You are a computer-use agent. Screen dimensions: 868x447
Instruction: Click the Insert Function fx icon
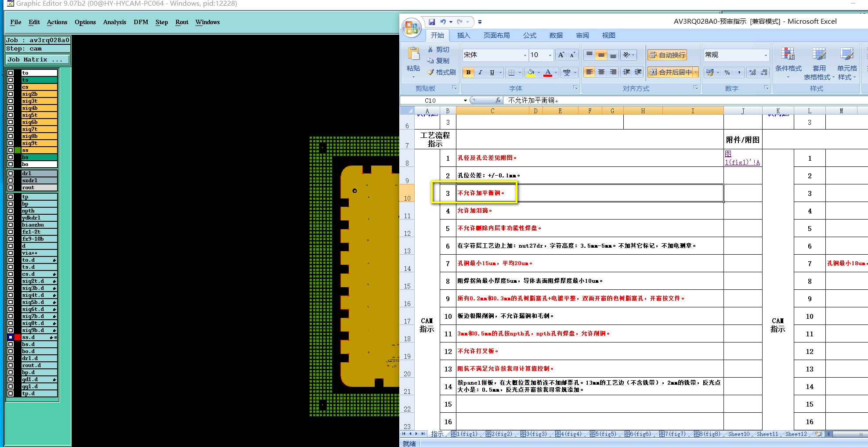tap(498, 100)
